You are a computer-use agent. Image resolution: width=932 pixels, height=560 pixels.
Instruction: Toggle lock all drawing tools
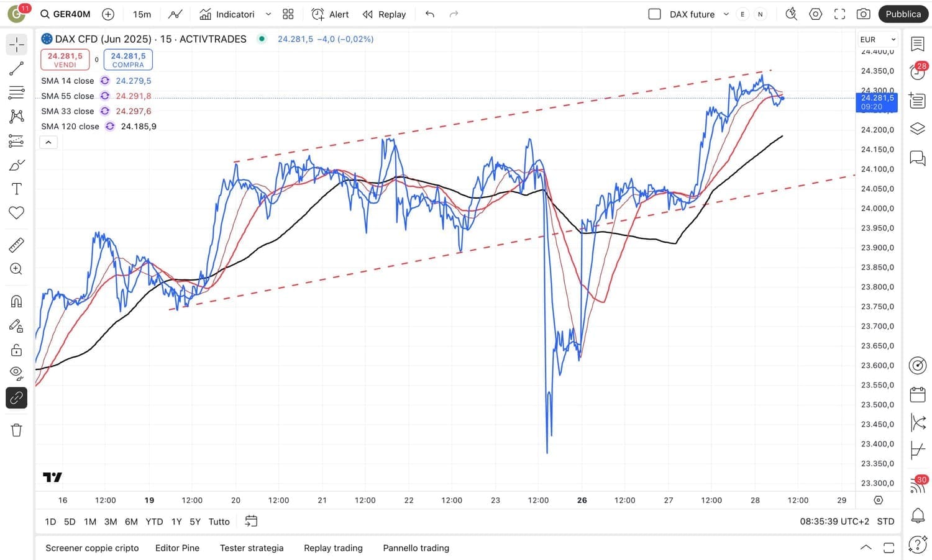17,350
